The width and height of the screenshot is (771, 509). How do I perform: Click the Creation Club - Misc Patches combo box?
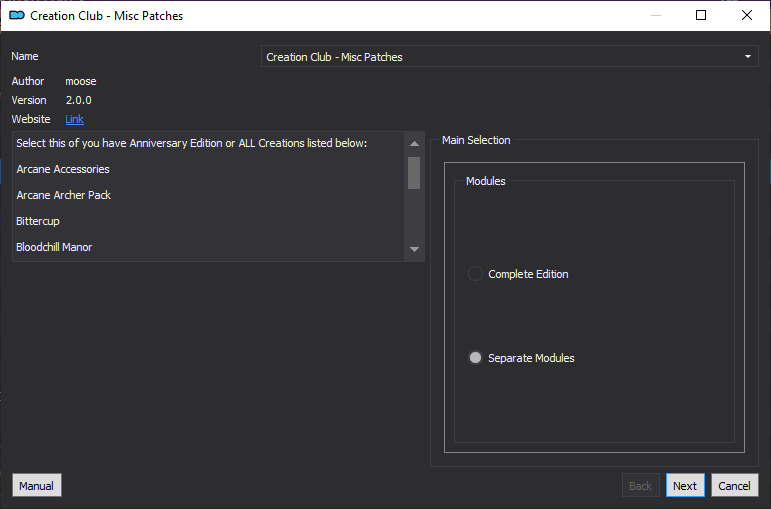tap(509, 57)
